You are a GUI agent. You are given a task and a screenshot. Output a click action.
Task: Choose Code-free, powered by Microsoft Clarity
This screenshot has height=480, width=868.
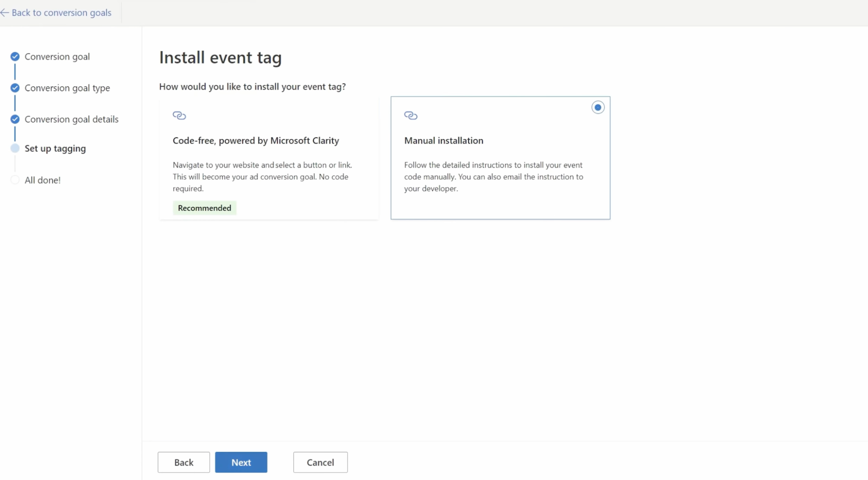point(269,158)
